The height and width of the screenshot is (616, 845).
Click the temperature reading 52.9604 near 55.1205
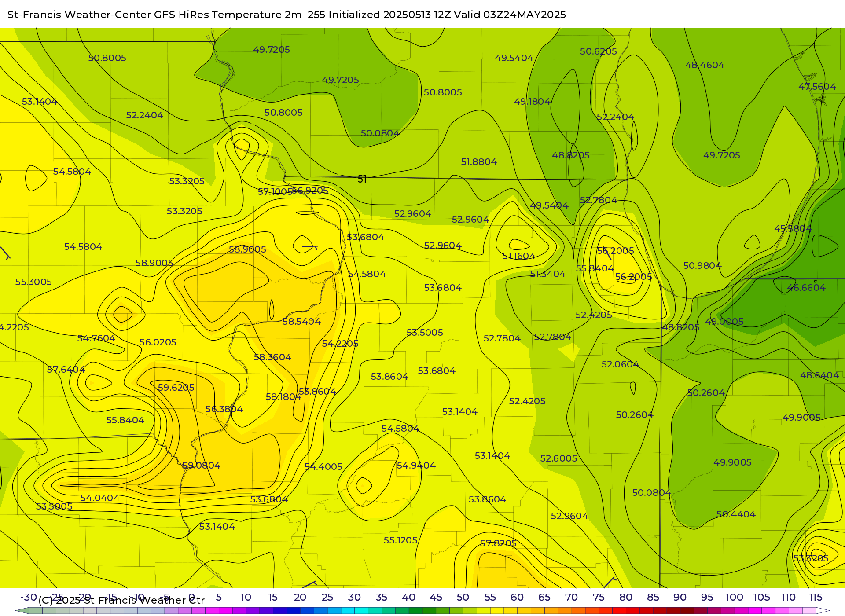tap(569, 516)
